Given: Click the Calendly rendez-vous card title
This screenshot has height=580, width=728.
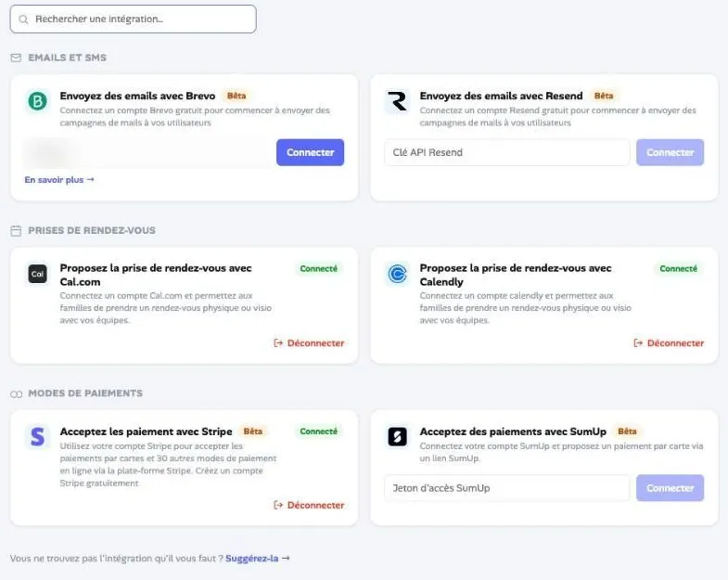Looking at the screenshot, I should tap(516, 275).
